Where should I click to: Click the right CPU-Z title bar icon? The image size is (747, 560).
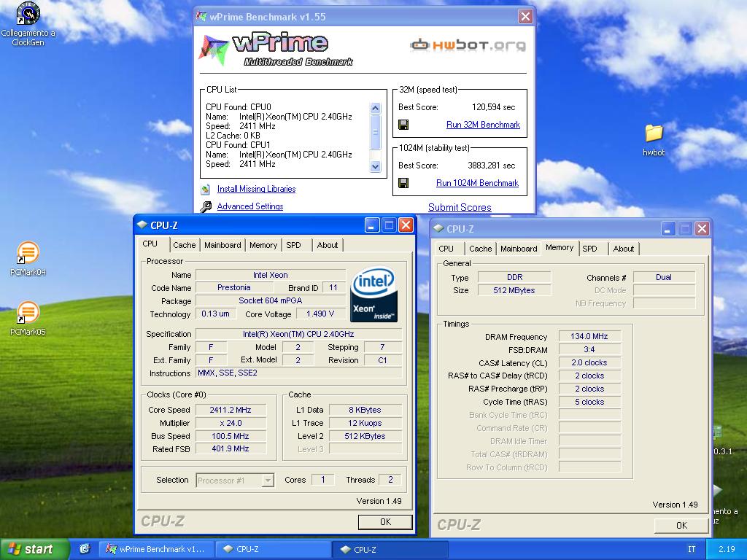coord(438,228)
